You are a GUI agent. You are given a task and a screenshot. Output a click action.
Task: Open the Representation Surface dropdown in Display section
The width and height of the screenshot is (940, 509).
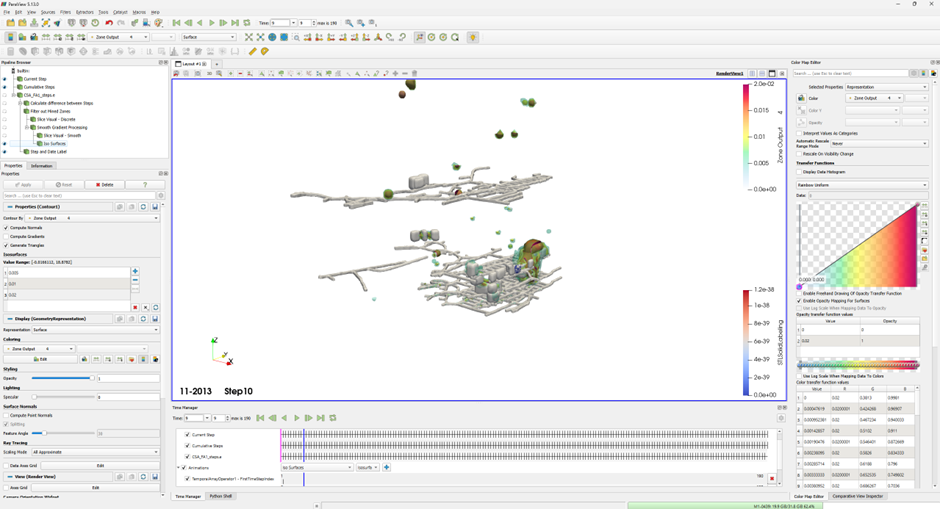[x=96, y=330]
